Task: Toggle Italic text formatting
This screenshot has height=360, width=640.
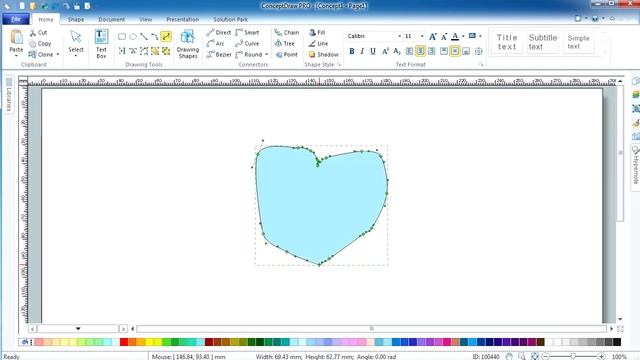Action: [362, 51]
